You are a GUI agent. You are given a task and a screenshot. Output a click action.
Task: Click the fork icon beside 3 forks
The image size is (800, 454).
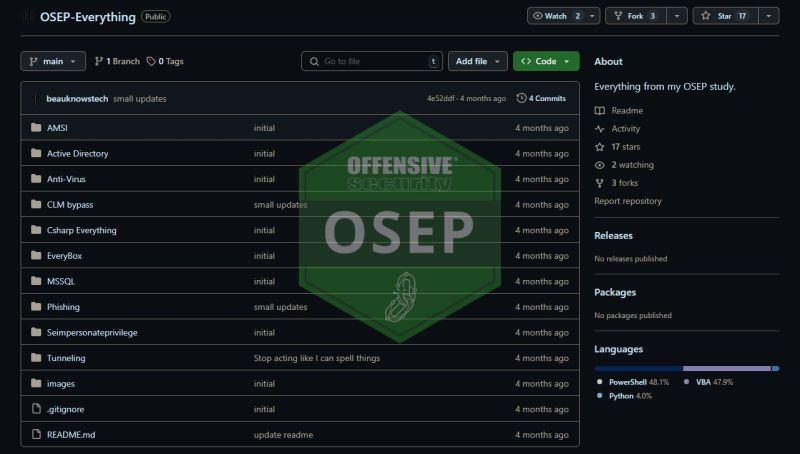pos(600,183)
